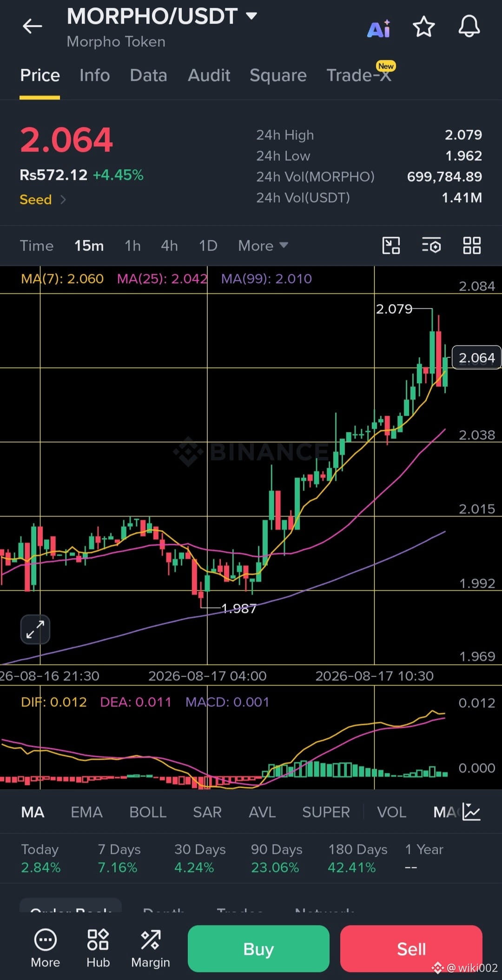502x980 pixels.
Task: Enable the EMA indicator
Action: tap(86, 812)
